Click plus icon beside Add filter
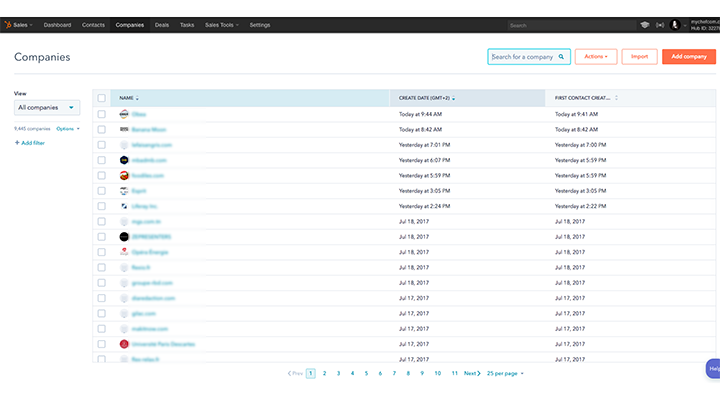Screen dimensions: 720x400 pos(17,143)
